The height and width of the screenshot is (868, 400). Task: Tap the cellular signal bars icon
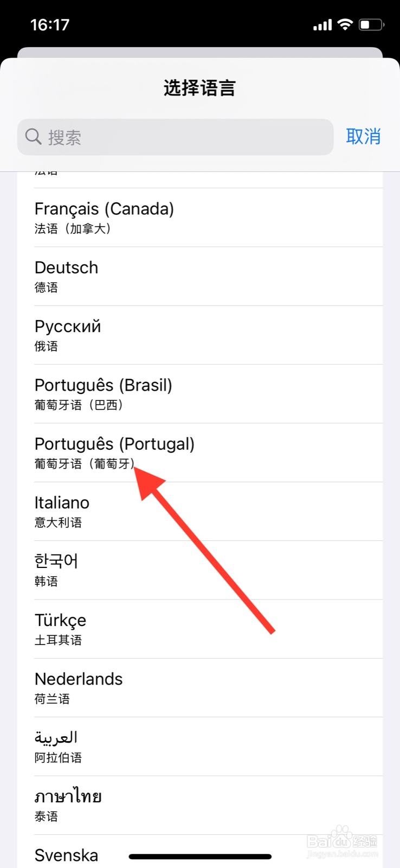point(322,25)
